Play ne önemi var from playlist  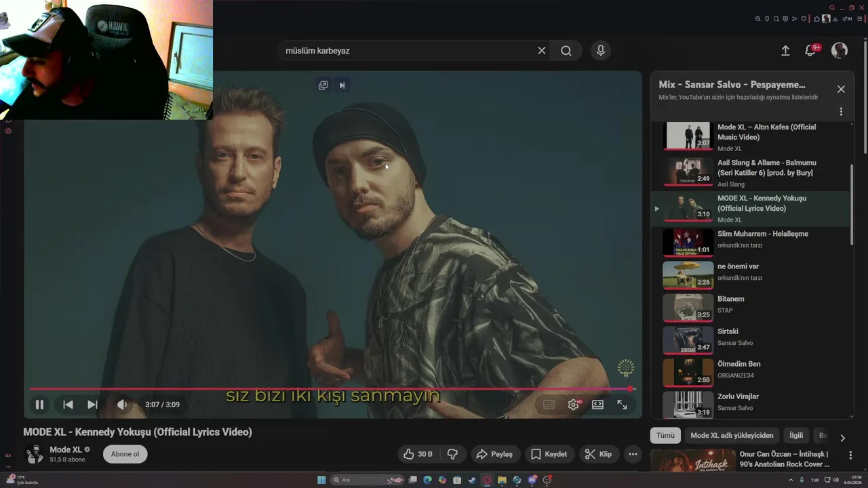tap(749, 274)
